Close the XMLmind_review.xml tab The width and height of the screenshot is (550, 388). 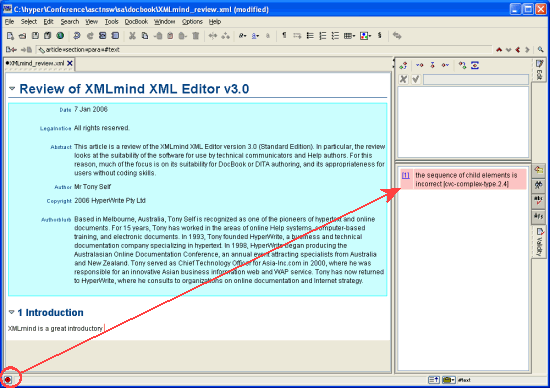coord(70,63)
